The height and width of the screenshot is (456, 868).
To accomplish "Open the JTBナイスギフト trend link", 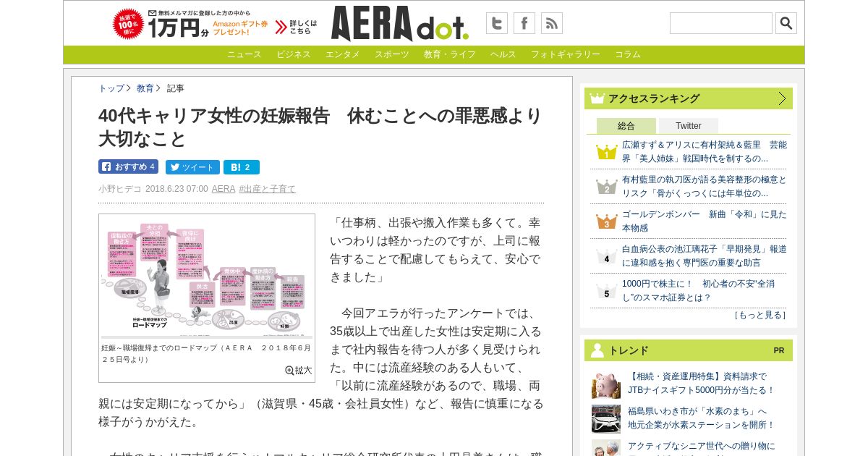I will (701, 384).
